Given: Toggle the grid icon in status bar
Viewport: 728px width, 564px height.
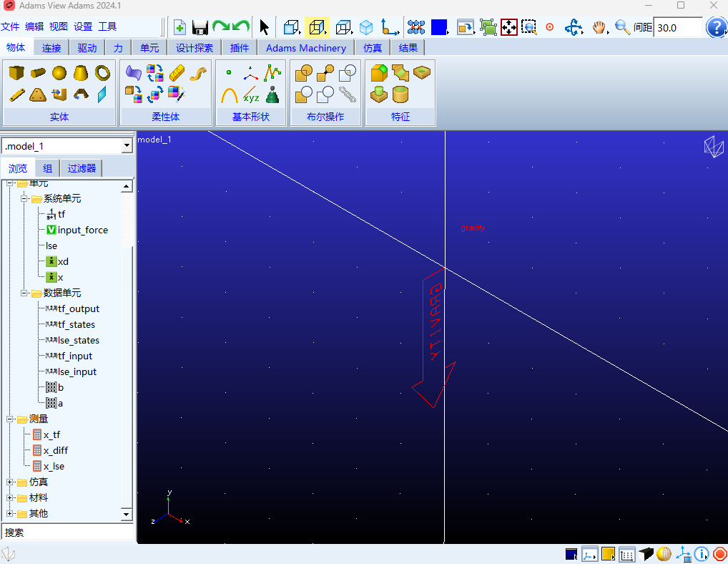Looking at the screenshot, I should [626, 554].
